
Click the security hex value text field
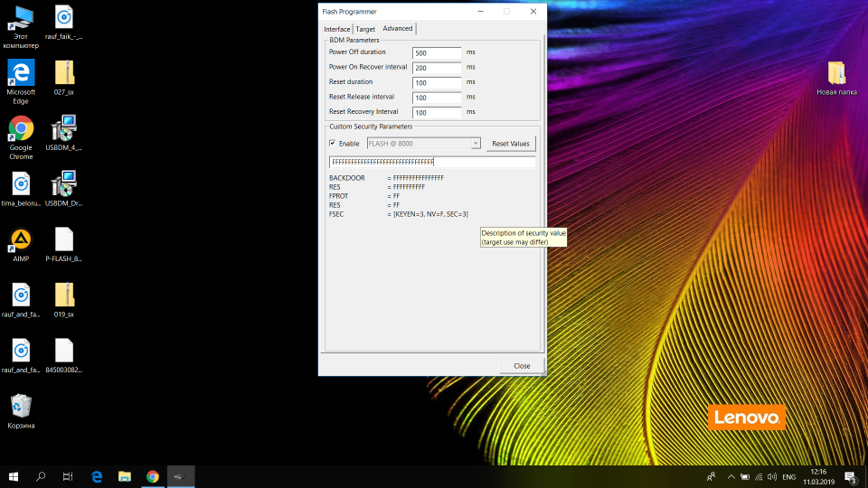pos(431,162)
